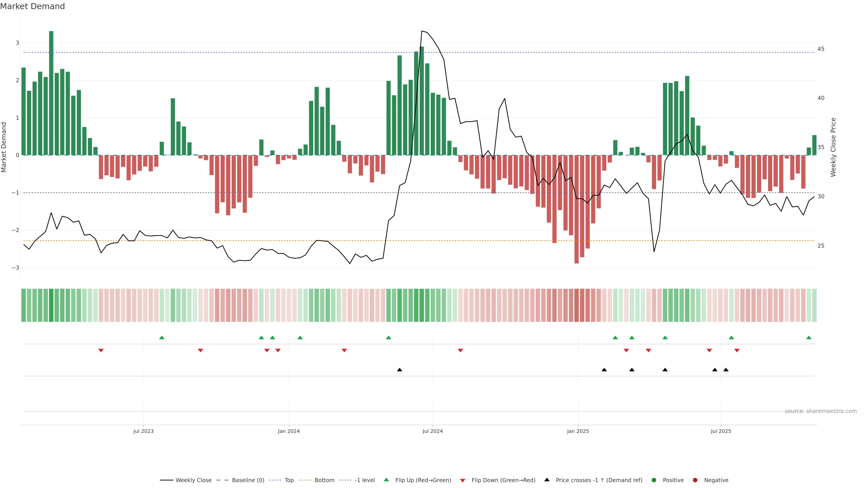Click the Market Demand chart title
The height and width of the screenshot is (488, 868).
33,6
